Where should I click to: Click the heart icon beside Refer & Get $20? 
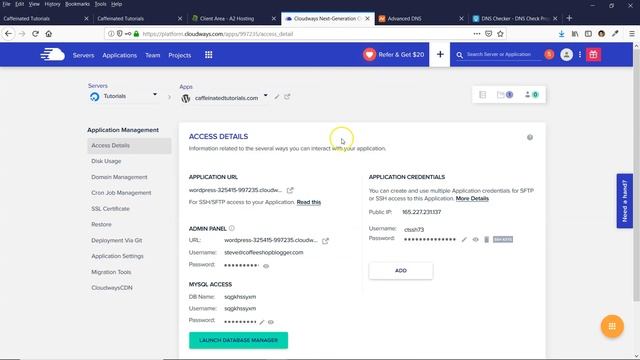click(x=369, y=55)
